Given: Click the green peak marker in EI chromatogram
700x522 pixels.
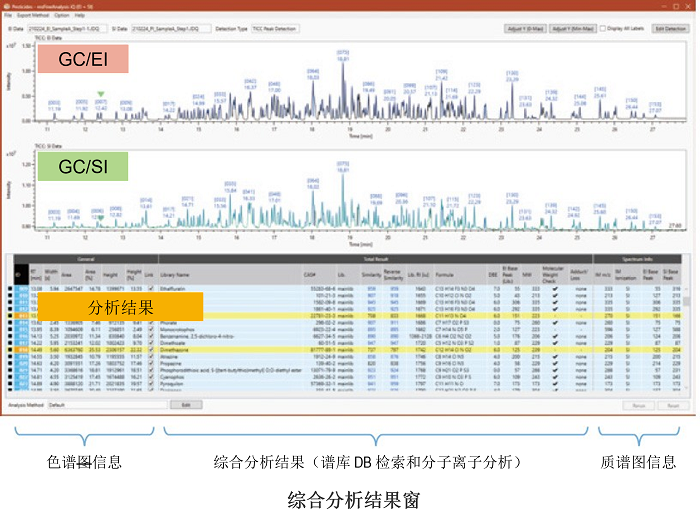Looking at the screenshot, I should pos(100,95).
